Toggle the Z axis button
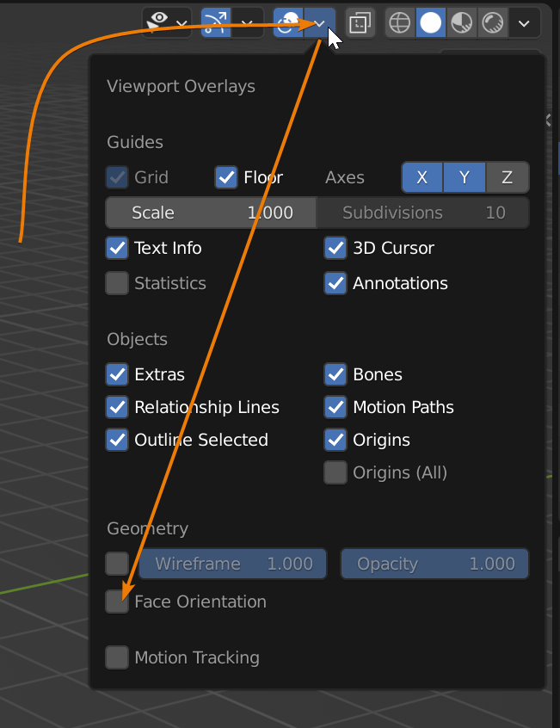560x728 pixels. (507, 177)
